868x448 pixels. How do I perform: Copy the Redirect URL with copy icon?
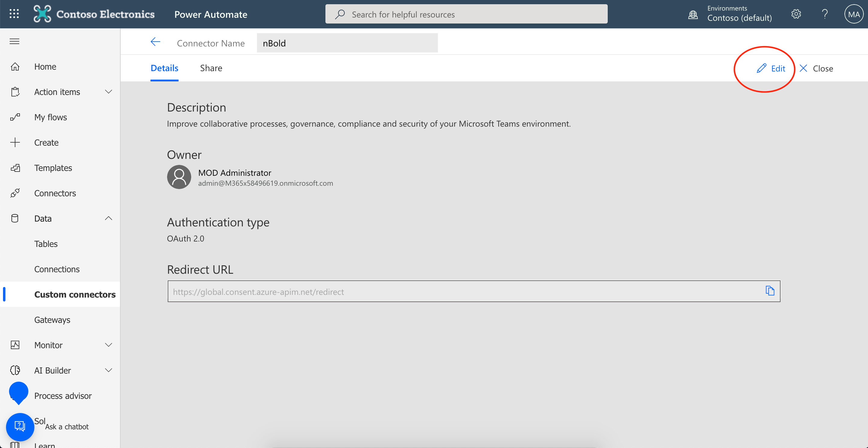(770, 291)
